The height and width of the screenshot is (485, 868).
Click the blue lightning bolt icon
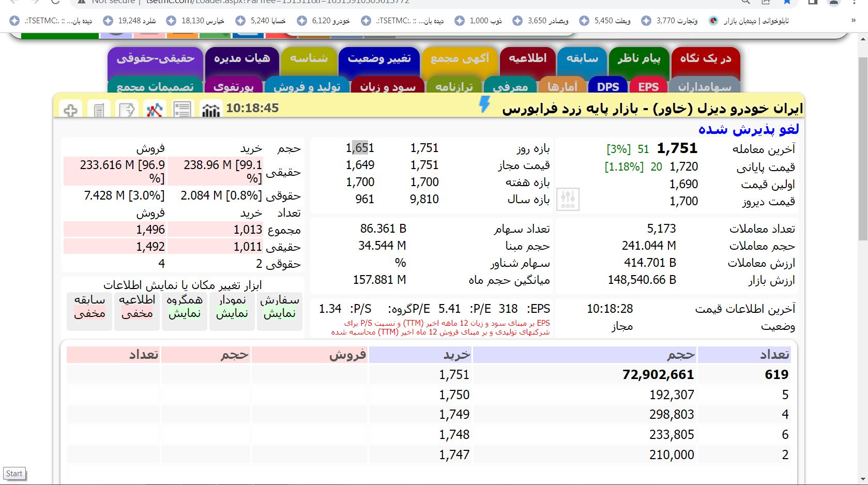point(484,104)
